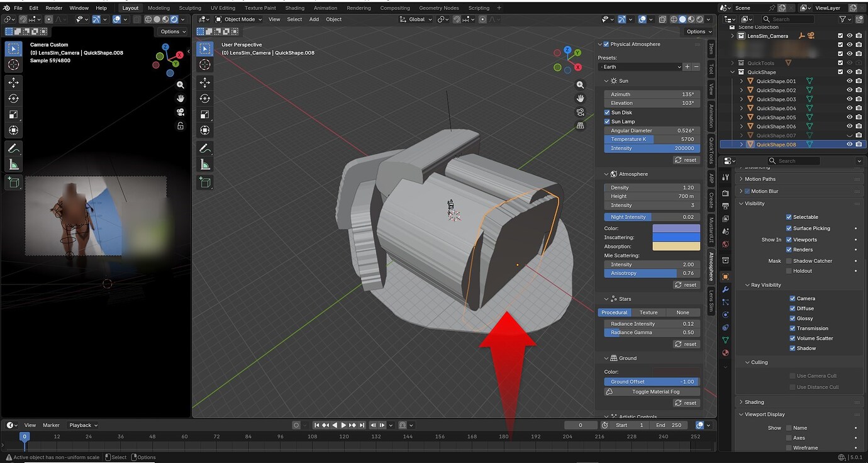The width and height of the screenshot is (868, 463).
Task: Enable the Shadow Catcher mask checkbox
Action: coord(789,261)
